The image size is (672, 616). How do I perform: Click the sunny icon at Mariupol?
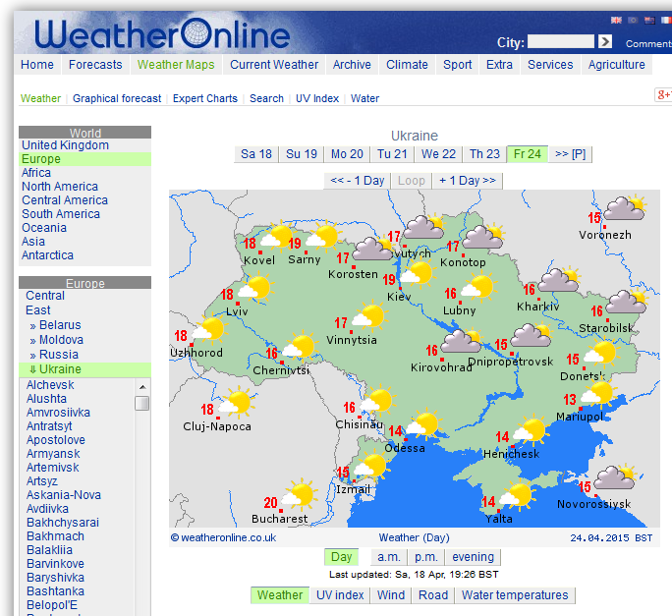(599, 393)
